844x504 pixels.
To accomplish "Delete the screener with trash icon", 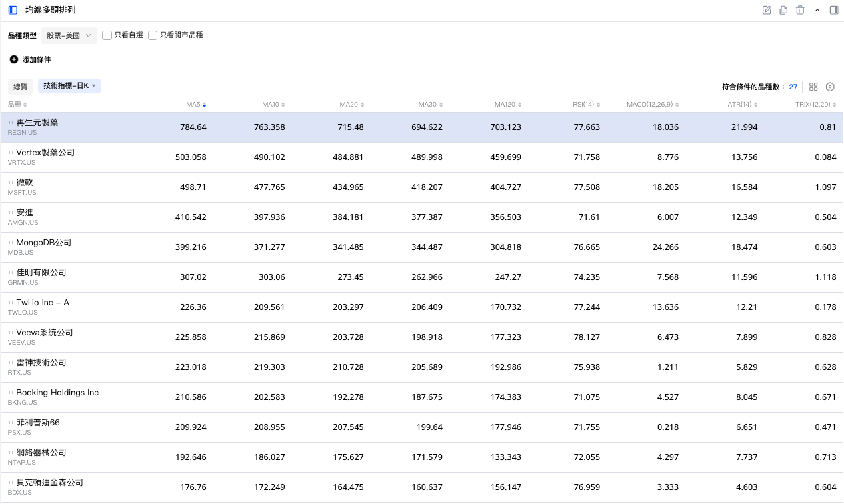I will (800, 10).
